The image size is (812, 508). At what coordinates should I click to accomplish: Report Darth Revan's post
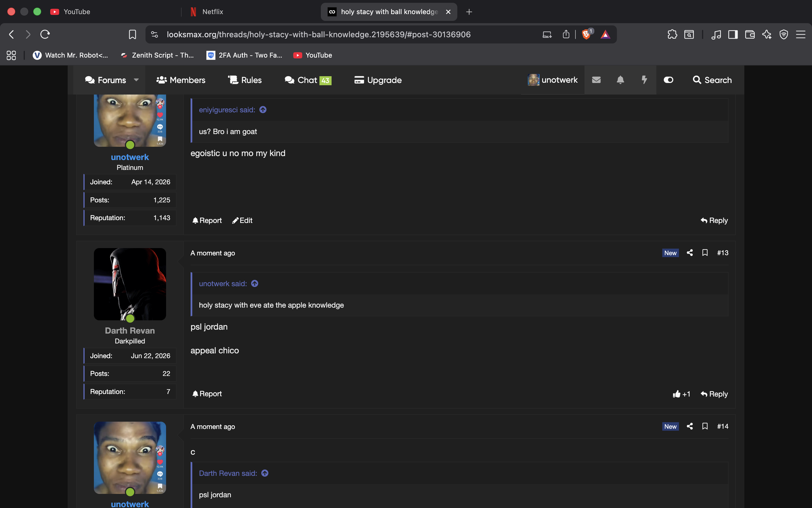[x=207, y=394]
